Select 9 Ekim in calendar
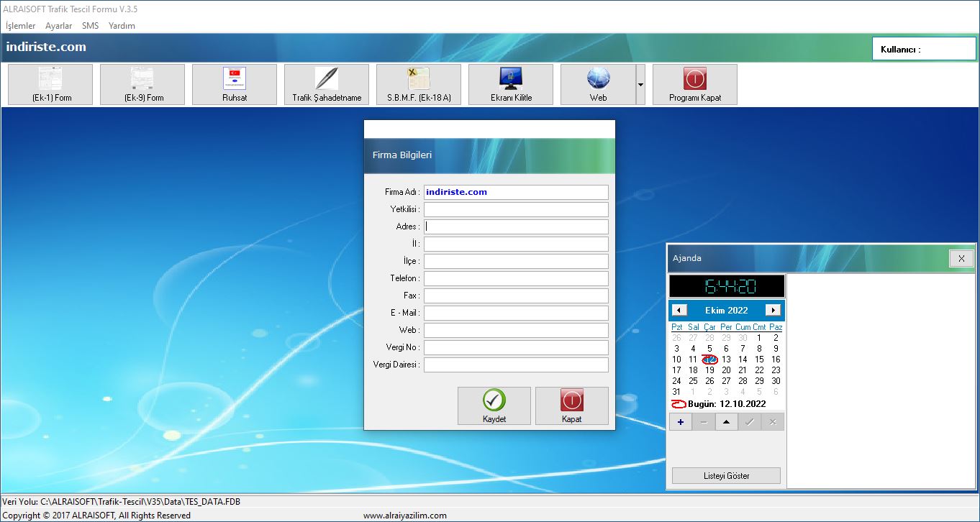980x522 pixels. click(776, 349)
